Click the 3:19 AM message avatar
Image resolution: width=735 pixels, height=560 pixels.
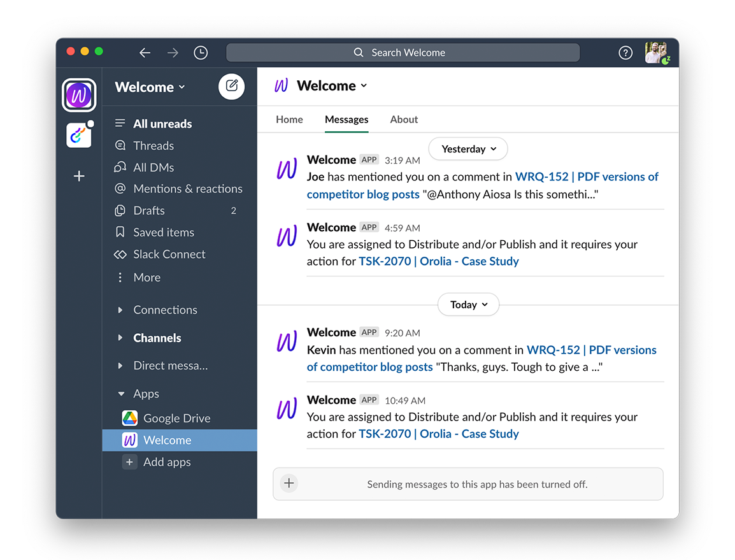coord(287,169)
